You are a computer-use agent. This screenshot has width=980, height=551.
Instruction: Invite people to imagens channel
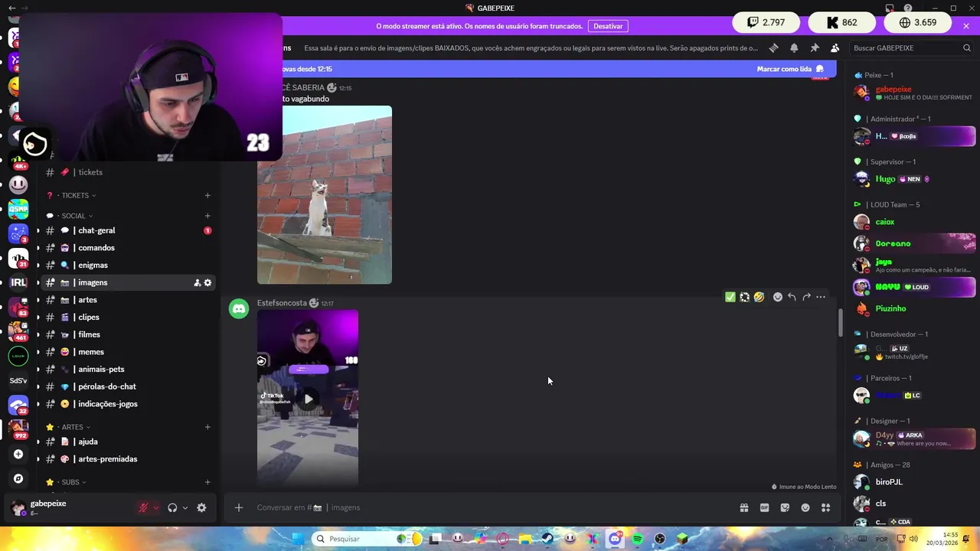click(x=197, y=282)
